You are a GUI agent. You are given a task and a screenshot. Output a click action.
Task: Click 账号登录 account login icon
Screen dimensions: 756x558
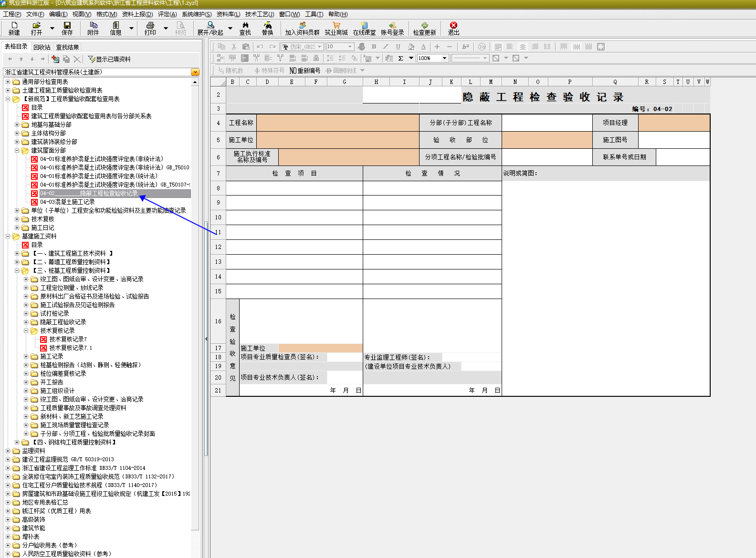(392, 28)
